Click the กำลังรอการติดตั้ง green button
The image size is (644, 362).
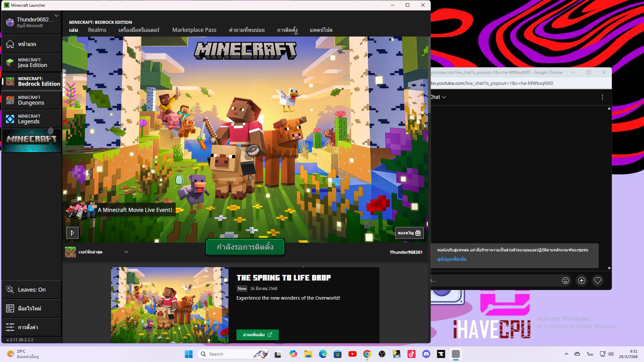245,247
